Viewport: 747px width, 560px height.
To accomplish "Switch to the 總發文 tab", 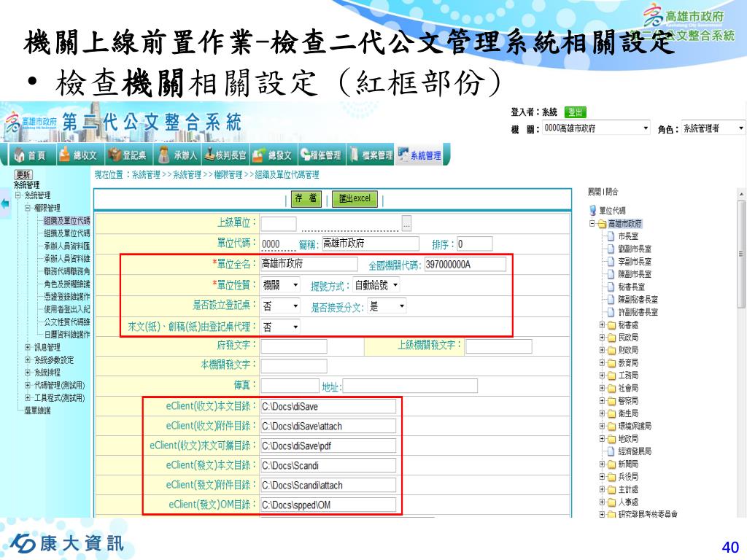I will 273,155.
